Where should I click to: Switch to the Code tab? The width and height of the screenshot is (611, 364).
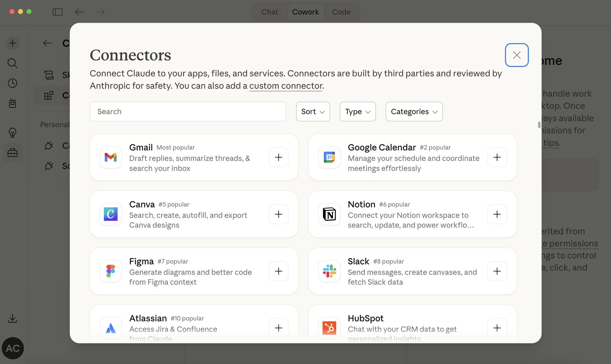click(341, 12)
